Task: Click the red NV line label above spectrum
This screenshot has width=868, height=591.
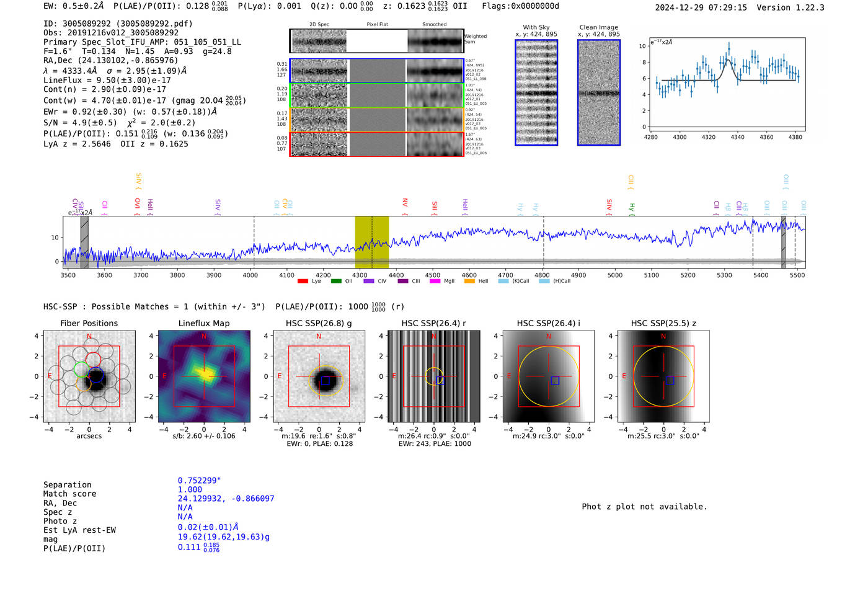Action: (405, 203)
